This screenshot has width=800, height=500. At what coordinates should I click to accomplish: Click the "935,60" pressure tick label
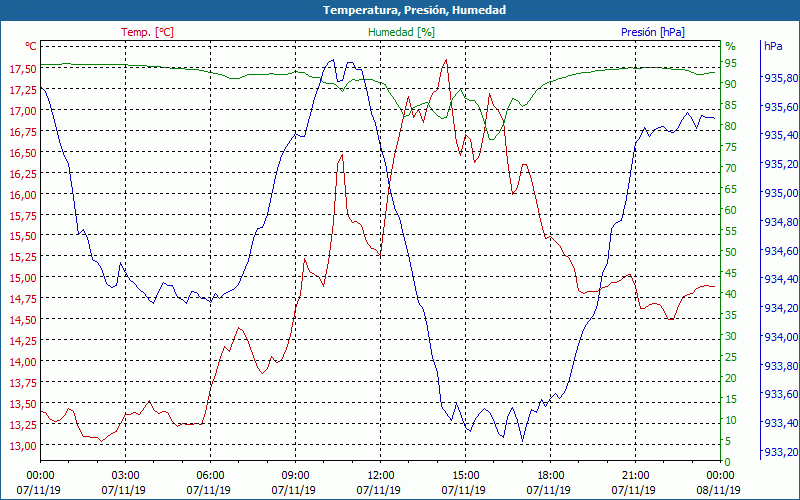click(x=781, y=107)
